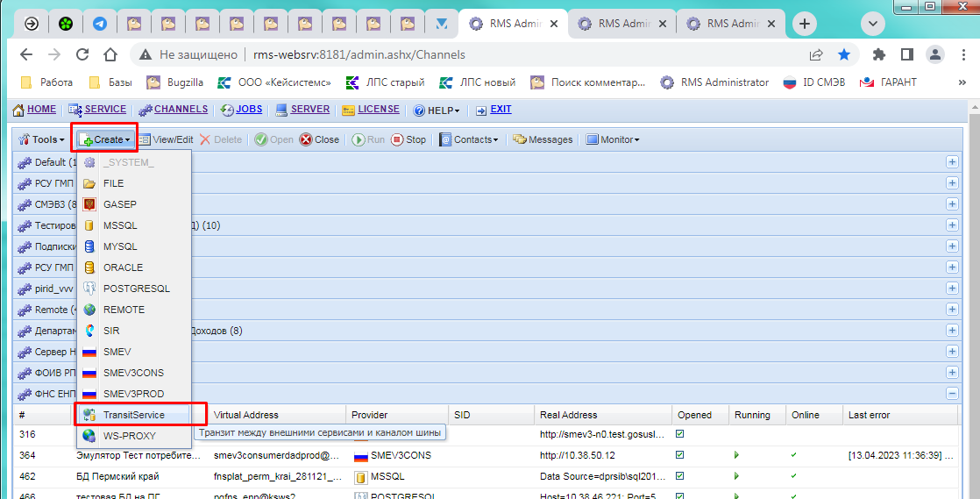Click the Delete toolbar button
Image resolution: width=980 pixels, height=499 pixels.
tap(221, 139)
